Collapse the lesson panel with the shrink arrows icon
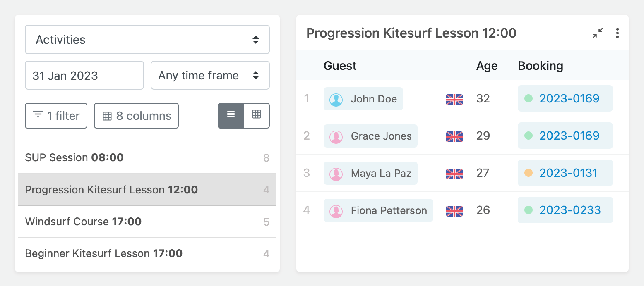This screenshot has height=286, width=644. [597, 33]
